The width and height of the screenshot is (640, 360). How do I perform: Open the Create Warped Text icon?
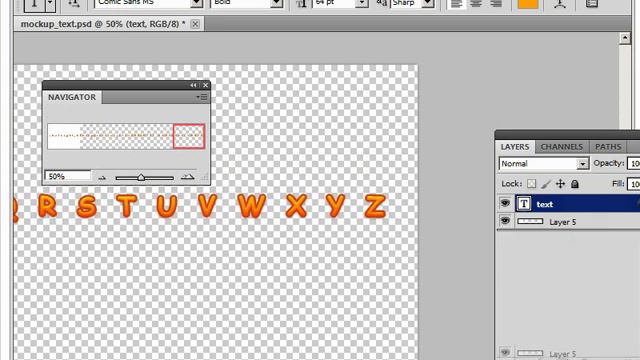[560, 4]
